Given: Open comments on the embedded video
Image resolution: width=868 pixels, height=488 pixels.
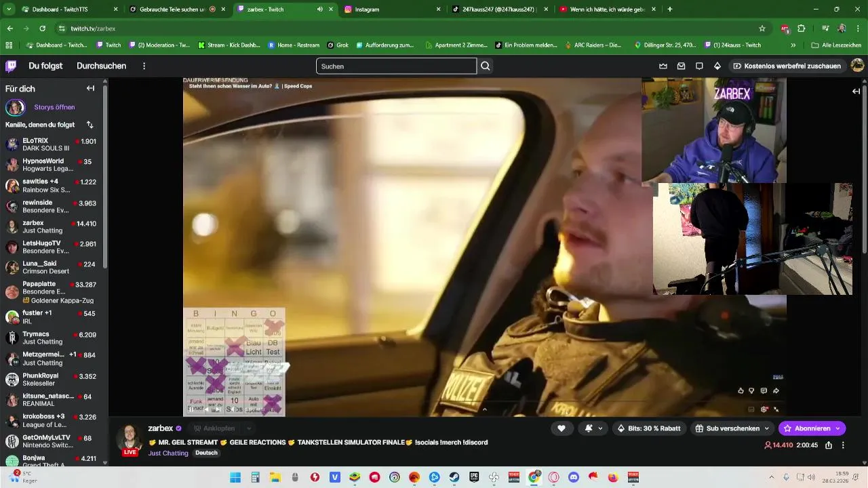Looking at the screenshot, I should [764, 390].
